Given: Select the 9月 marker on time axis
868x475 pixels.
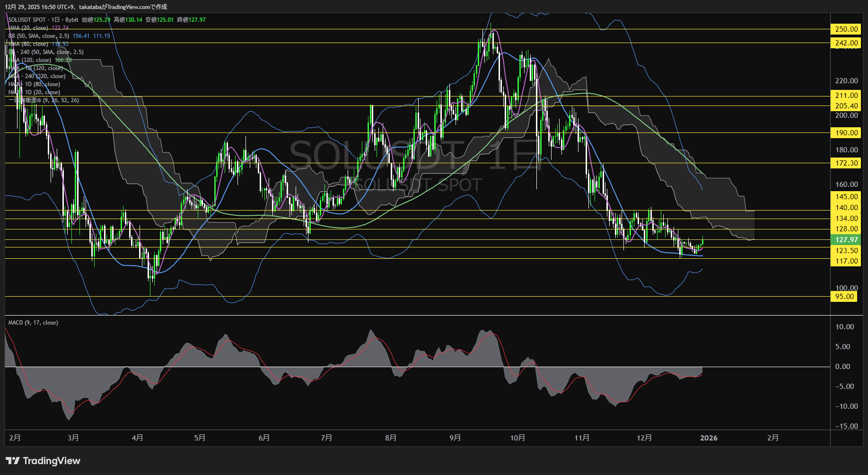Looking at the screenshot, I should pyautogui.click(x=455, y=438).
